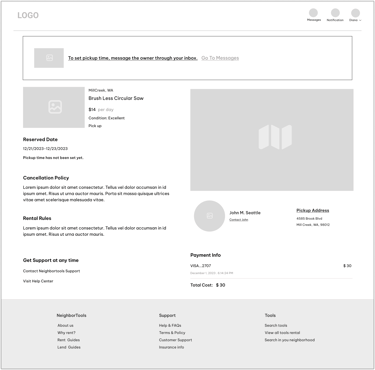The width and height of the screenshot is (375, 370).
Task: Click the banner image placeholder icon
Action: (x=49, y=58)
